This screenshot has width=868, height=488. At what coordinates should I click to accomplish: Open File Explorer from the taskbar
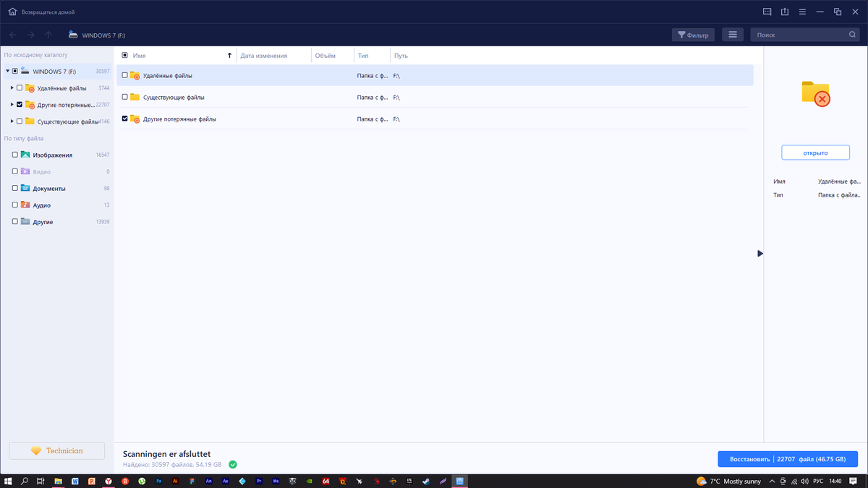click(59, 481)
